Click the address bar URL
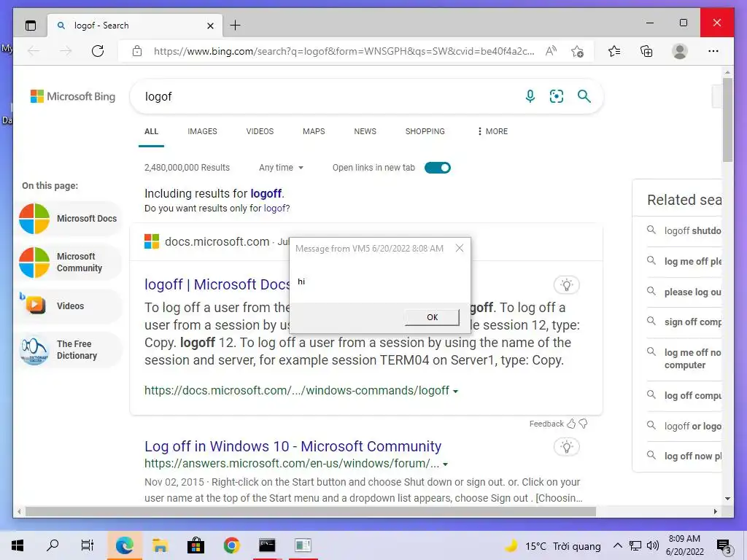This screenshot has width=747, height=560. (344, 51)
